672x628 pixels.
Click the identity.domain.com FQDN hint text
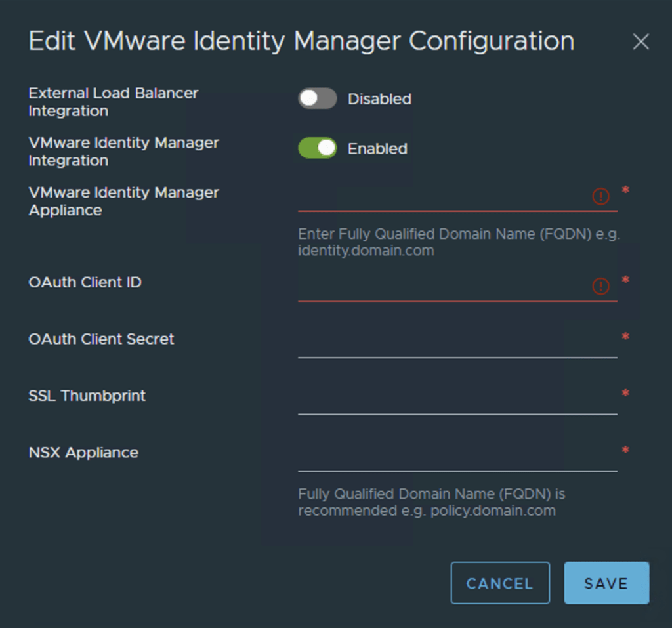coord(458,242)
